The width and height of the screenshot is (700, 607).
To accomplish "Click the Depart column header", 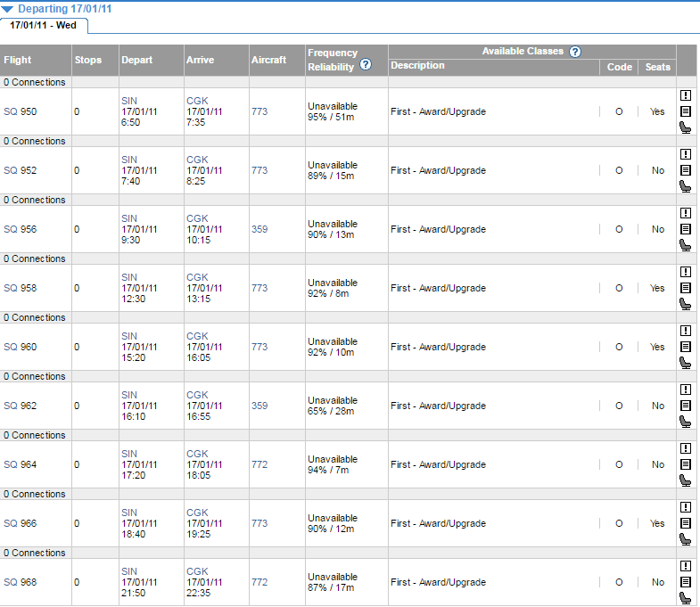I will pos(136,60).
